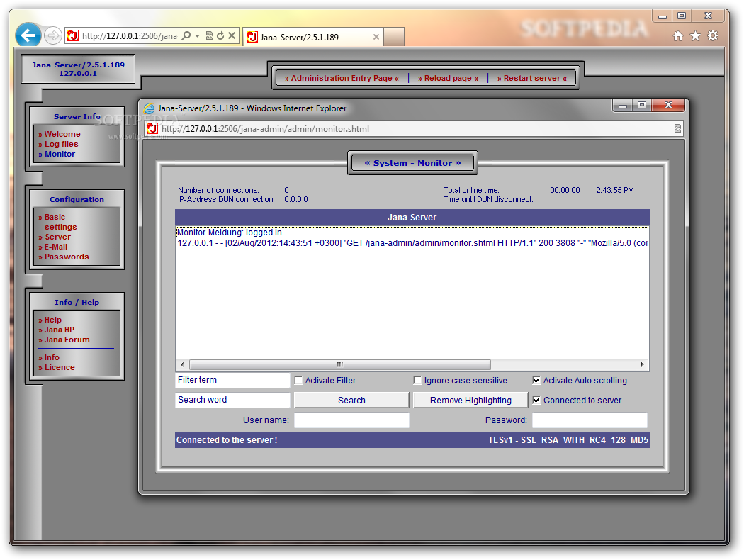The width and height of the screenshot is (744, 560).
Task: Click the Password input field
Action: pos(590,420)
